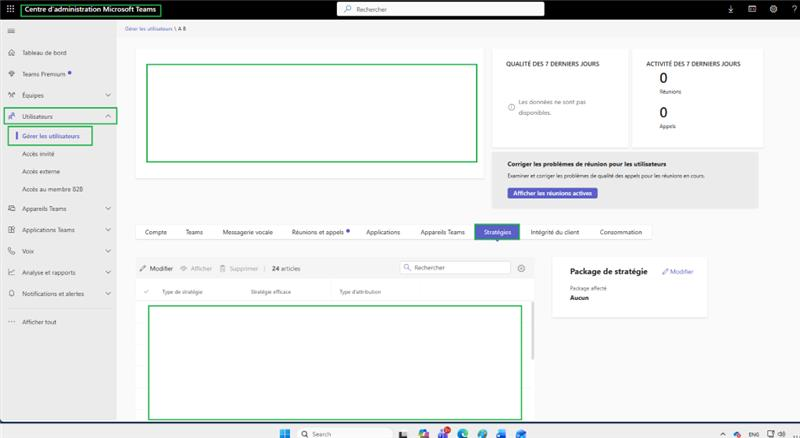Open Microsoft Teams from the taskbar

443,433
